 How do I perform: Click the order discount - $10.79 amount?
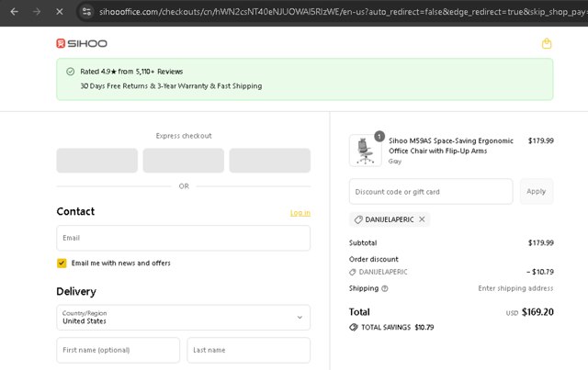coord(540,272)
